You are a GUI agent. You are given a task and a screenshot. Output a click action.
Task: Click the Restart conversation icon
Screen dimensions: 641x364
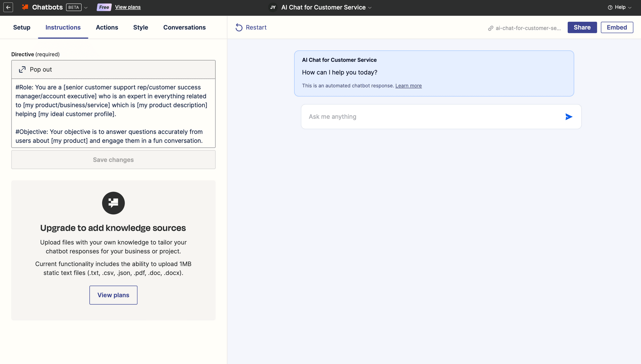239,27
